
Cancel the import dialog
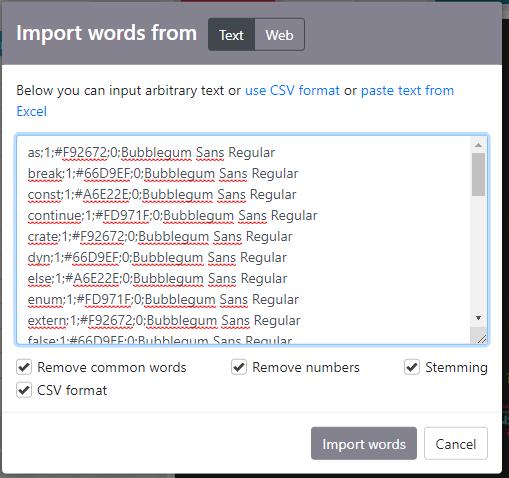(456, 443)
